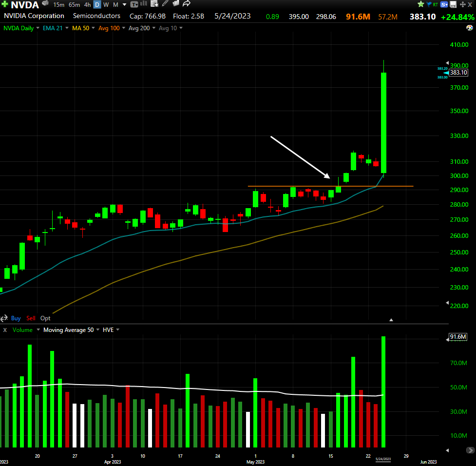Viewport: 476px width, 466px height.
Task: Click the four-arrow move window icon
Action: [x=463, y=4]
